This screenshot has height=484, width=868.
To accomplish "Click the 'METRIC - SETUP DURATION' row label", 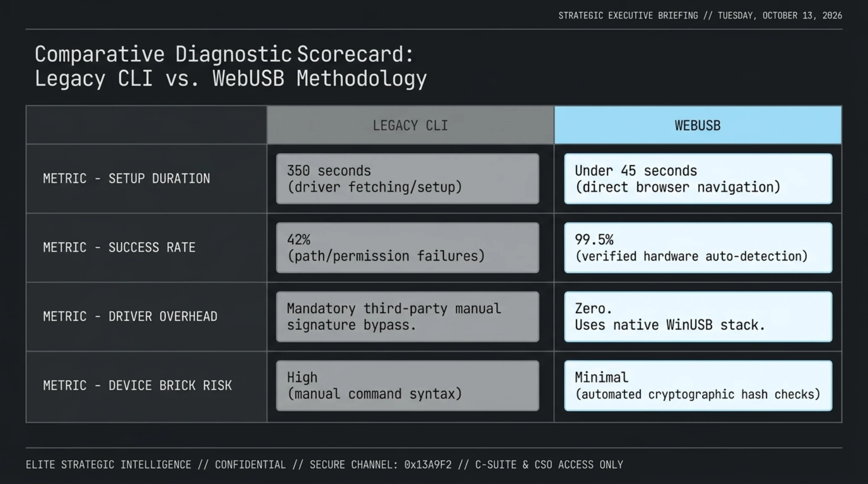I will point(126,179).
